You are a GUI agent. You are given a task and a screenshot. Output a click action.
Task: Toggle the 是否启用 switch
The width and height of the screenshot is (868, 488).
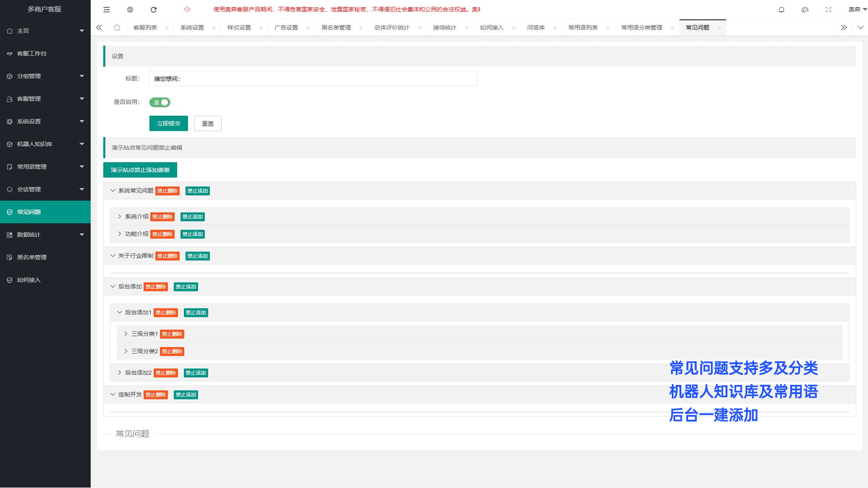click(160, 103)
